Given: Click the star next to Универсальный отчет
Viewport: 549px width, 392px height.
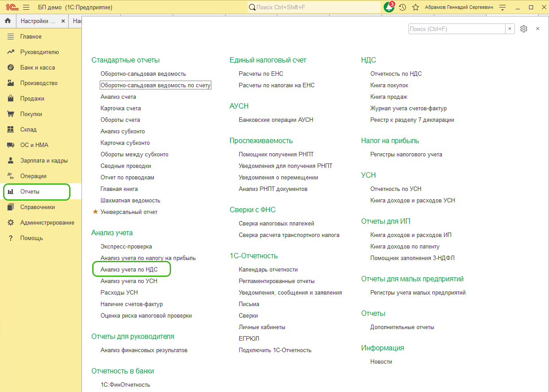Looking at the screenshot, I should tap(95, 212).
